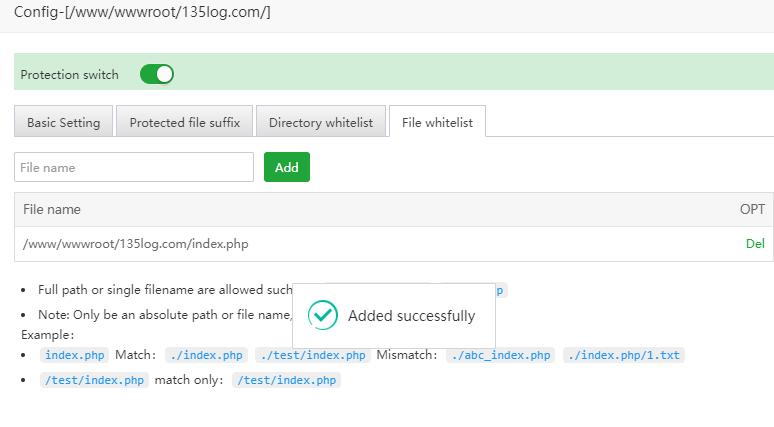Click the /test/index.php tag after "match only"
This screenshot has height=427, width=774.
pos(286,380)
